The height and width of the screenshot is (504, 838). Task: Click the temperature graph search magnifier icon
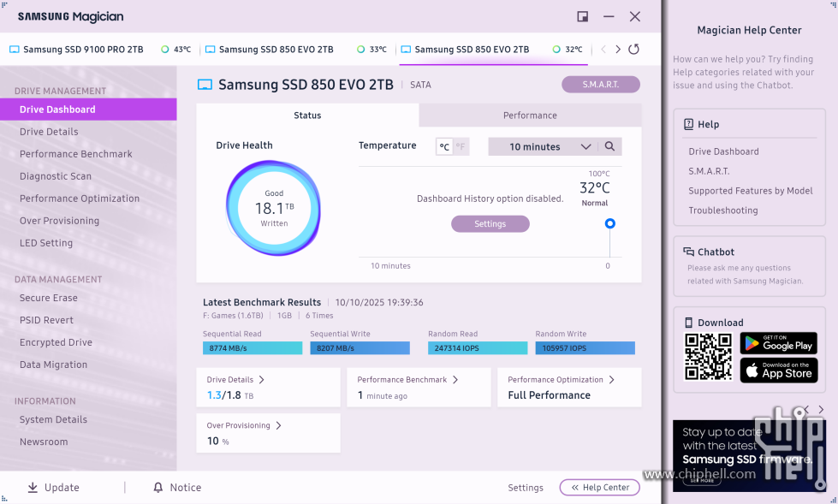(x=609, y=147)
